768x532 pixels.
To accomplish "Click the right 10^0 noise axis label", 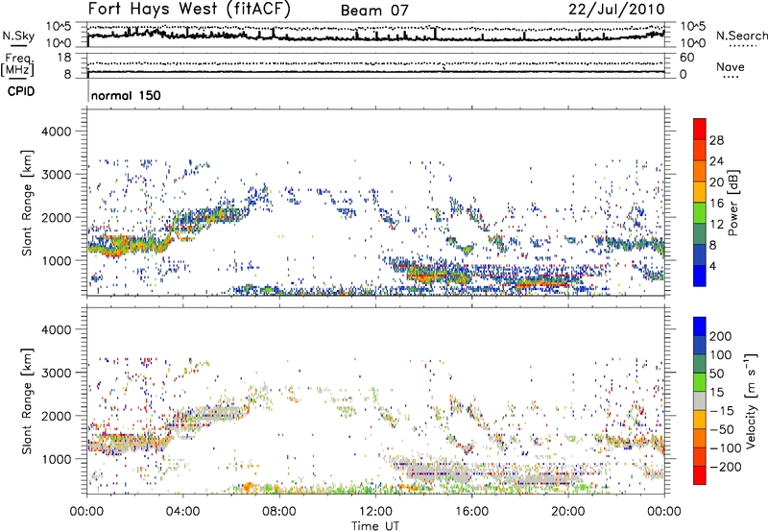I will (692, 43).
